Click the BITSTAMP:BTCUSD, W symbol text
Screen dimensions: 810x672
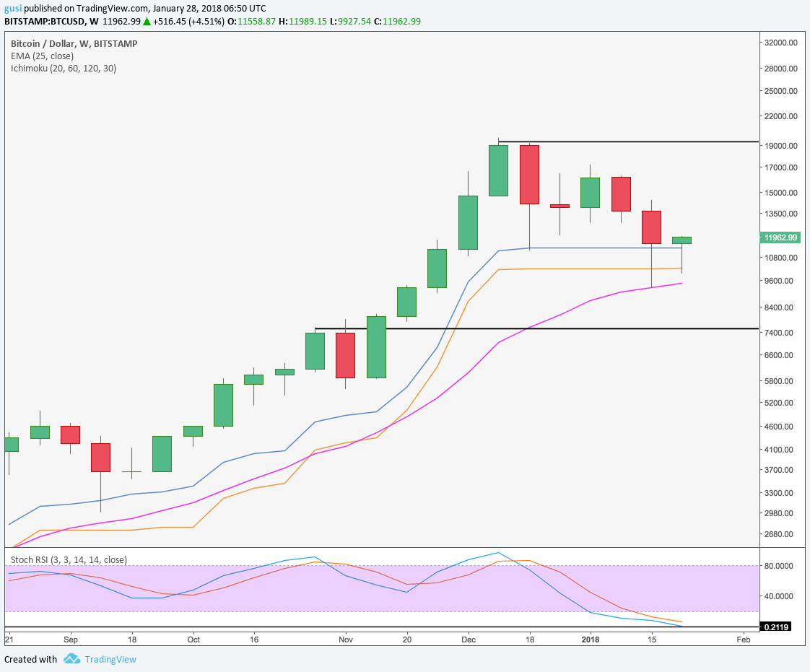pyautogui.click(x=51, y=21)
